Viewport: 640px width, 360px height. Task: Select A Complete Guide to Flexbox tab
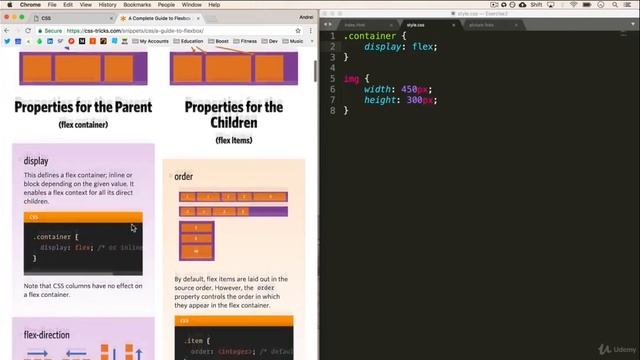[x=159, y=18]
